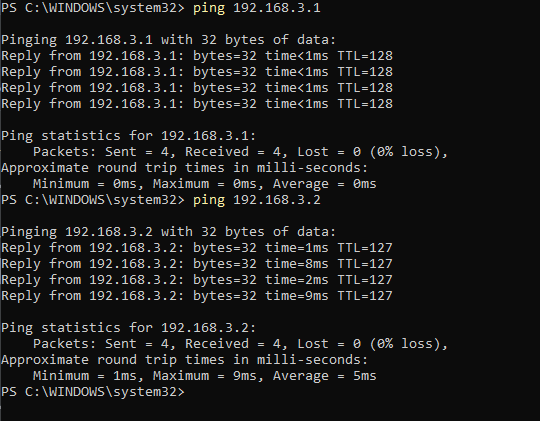Viewport: 540px width, 421px height.
Task: Click the reply line showing time=9ms
Action: [x=197, y=296]
